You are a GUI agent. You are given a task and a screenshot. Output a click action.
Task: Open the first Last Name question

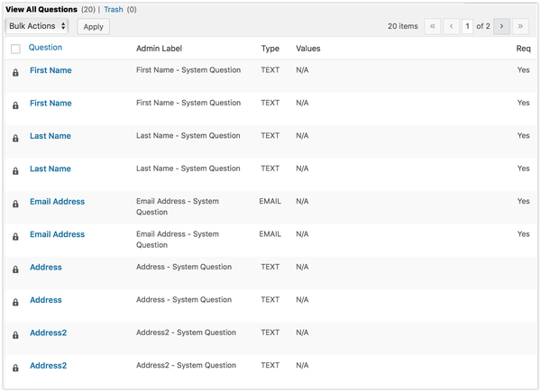pos(50,136)
